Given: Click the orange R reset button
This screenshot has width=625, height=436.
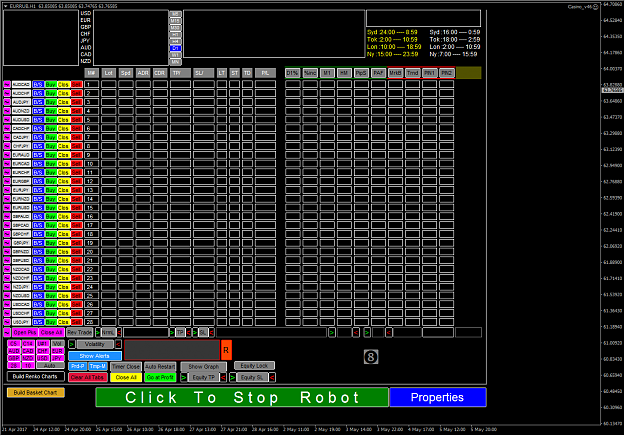Looking at the screenshot, I should pos(226,350).
